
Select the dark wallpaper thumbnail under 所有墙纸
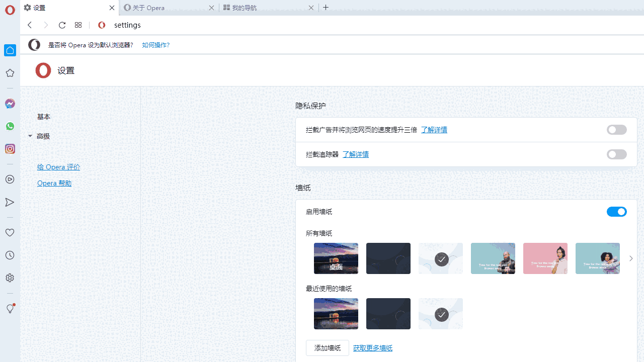point(388,258)
